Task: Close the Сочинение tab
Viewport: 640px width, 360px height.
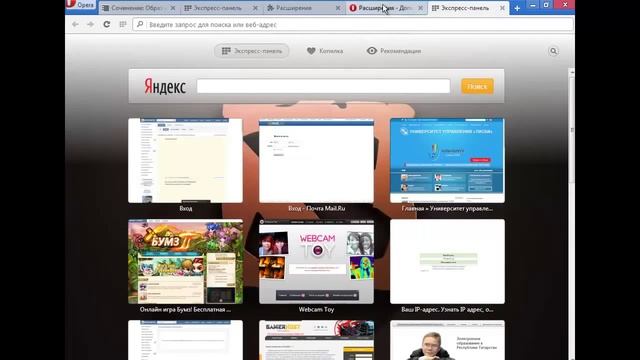Action: (x=173, y=8)
